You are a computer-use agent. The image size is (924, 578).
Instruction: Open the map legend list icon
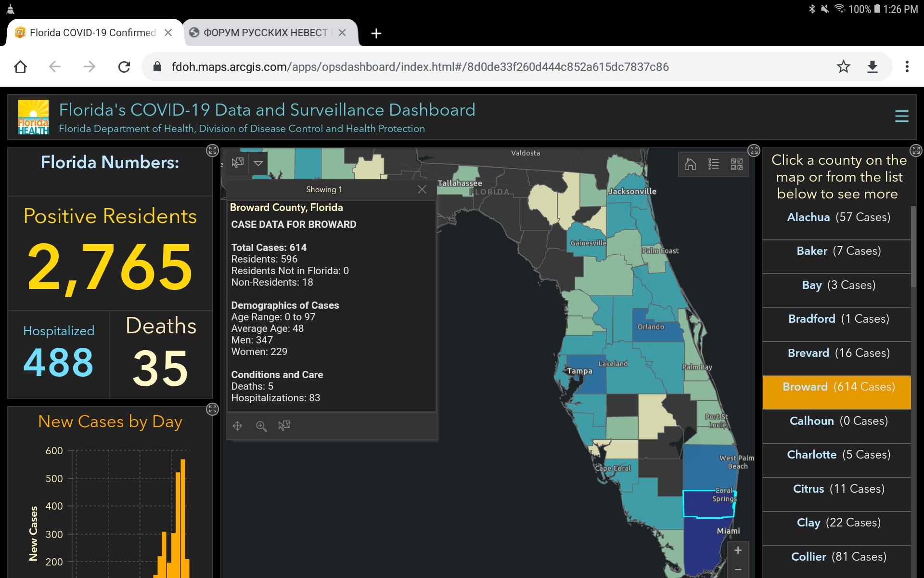tap(714, 164)
